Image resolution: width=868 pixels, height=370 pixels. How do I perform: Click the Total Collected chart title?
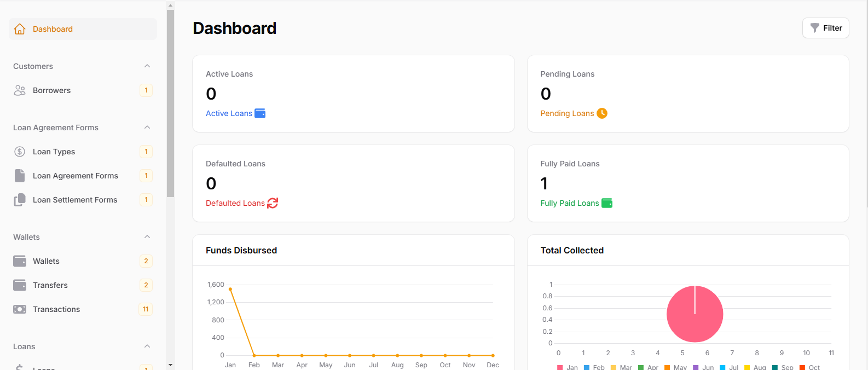572,250
